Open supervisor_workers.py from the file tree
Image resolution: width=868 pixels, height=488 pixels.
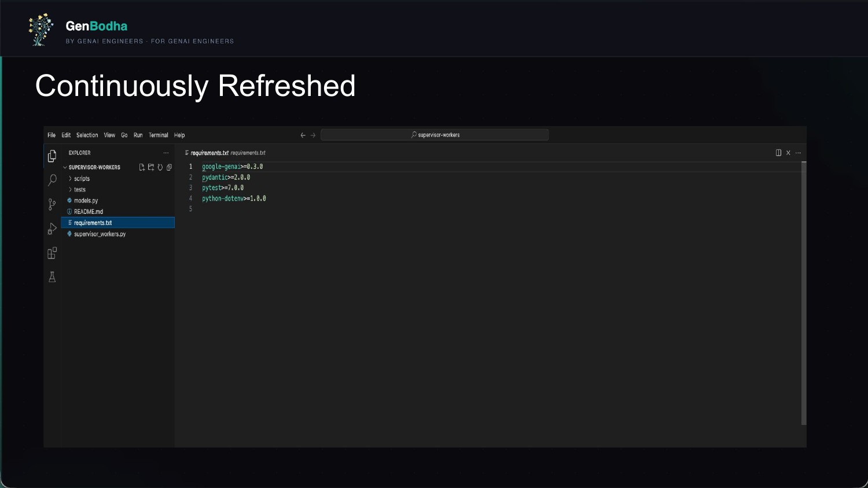[x=100, y=234]
